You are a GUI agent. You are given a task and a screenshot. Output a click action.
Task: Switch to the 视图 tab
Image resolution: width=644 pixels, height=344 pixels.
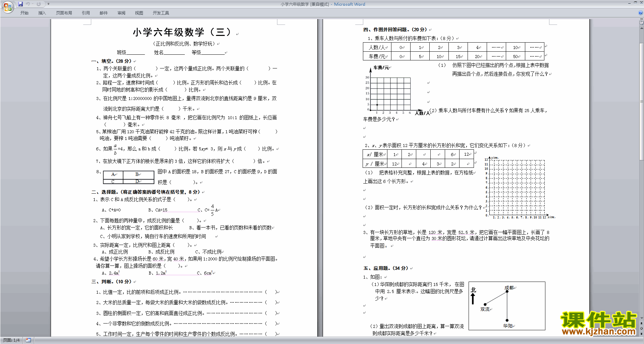pos(139,13)
